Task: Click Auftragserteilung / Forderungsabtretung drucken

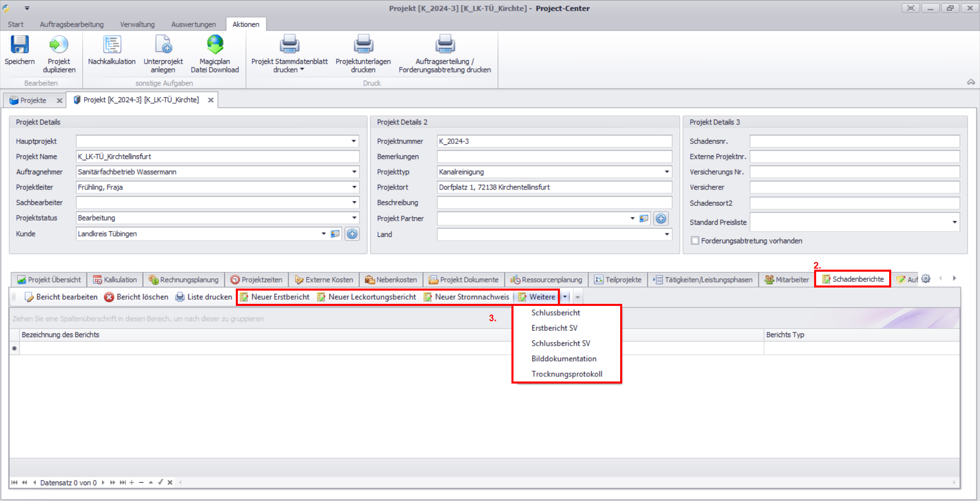Action: [445, 45]
